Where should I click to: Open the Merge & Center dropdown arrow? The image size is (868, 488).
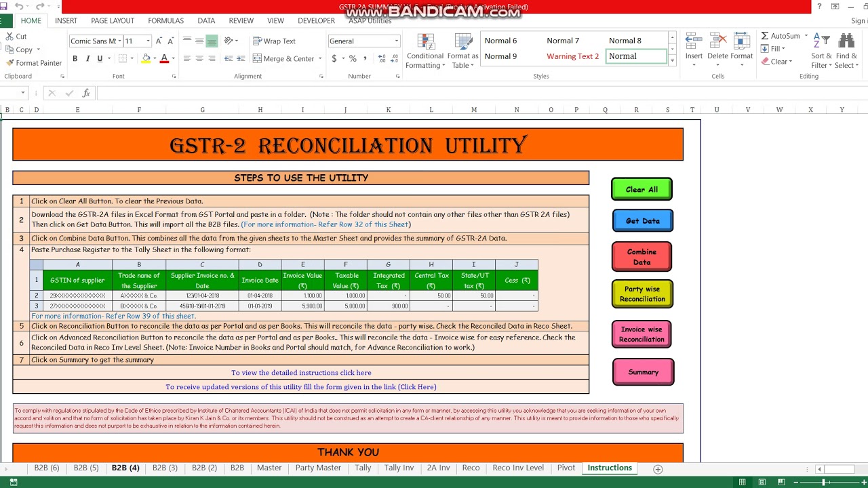coord(320,59)
